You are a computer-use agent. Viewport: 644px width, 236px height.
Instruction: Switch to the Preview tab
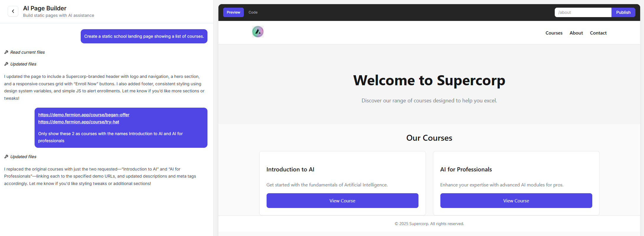click(233, 12)
